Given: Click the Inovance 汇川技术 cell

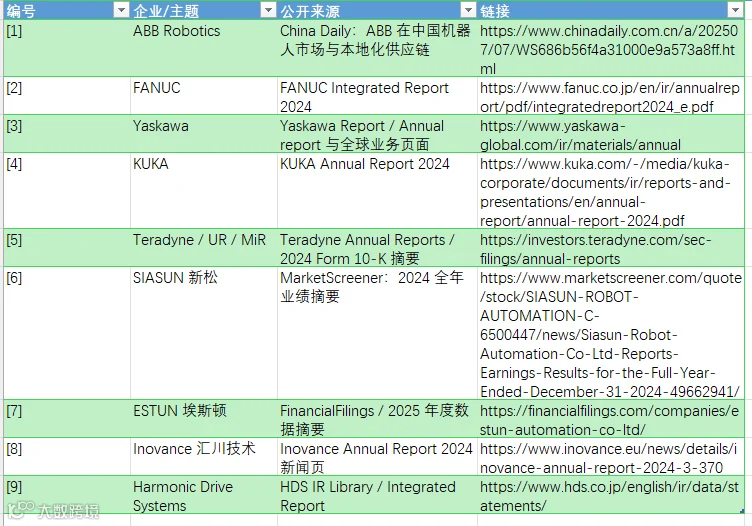Looking at the screenshot, I should 203,456.
